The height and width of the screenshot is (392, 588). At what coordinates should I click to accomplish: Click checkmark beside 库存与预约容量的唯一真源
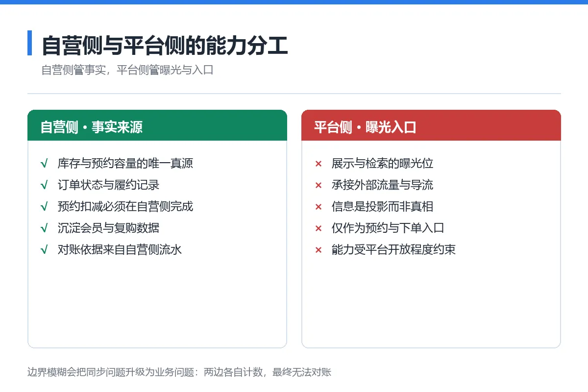pos(44,164)
